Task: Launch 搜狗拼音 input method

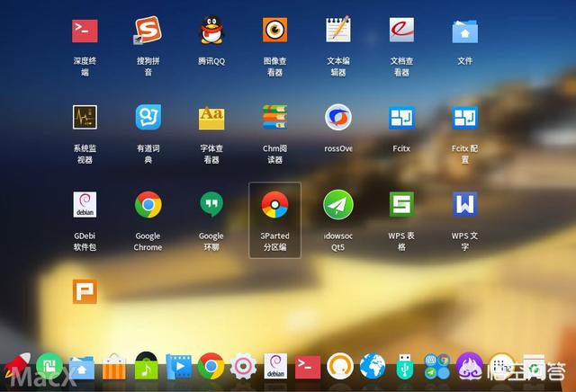Action: (x=148, y=31)
